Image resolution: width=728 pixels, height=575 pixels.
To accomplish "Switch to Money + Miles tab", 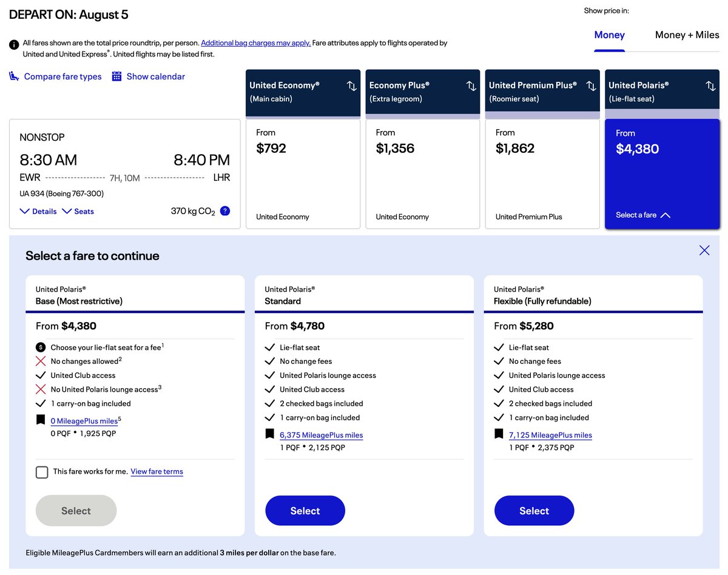I will point(687,35).
